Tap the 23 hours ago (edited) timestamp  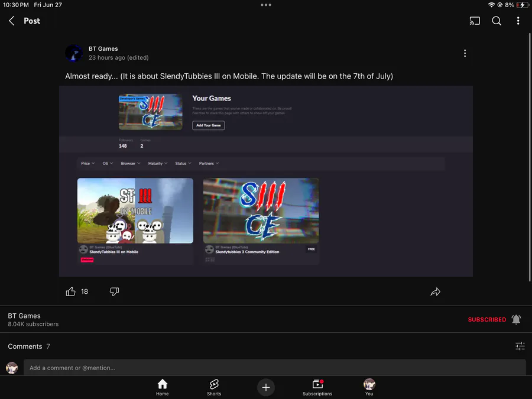[x=119, y=58]
